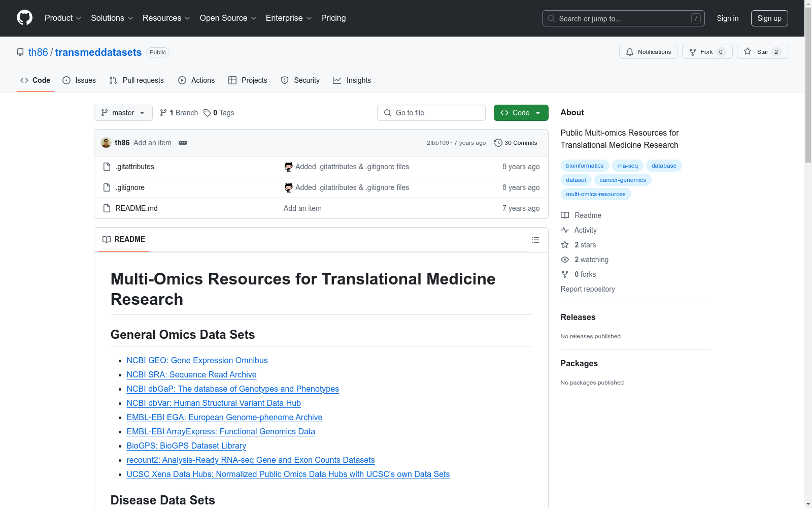Open the NCBI GEO Gene Expression Omnibus link
812x508 pixels.
click(197, 360)
